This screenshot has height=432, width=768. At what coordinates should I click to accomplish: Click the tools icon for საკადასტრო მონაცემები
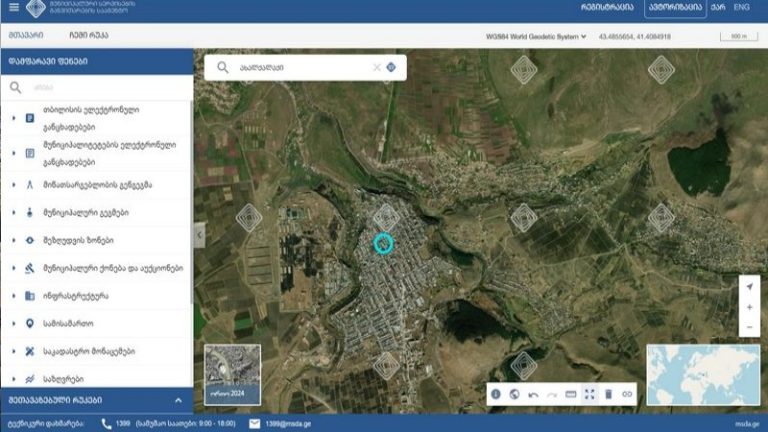(x=30, y=351)
